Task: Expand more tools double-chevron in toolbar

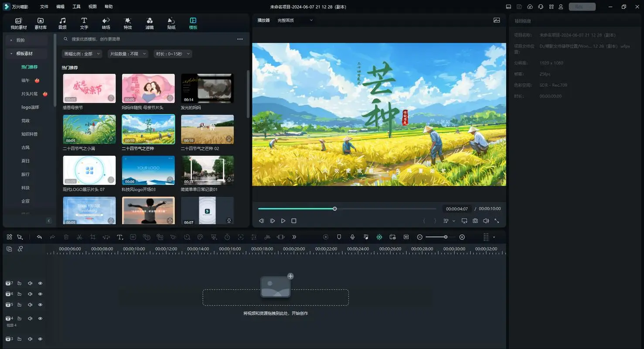Action: 294,237
